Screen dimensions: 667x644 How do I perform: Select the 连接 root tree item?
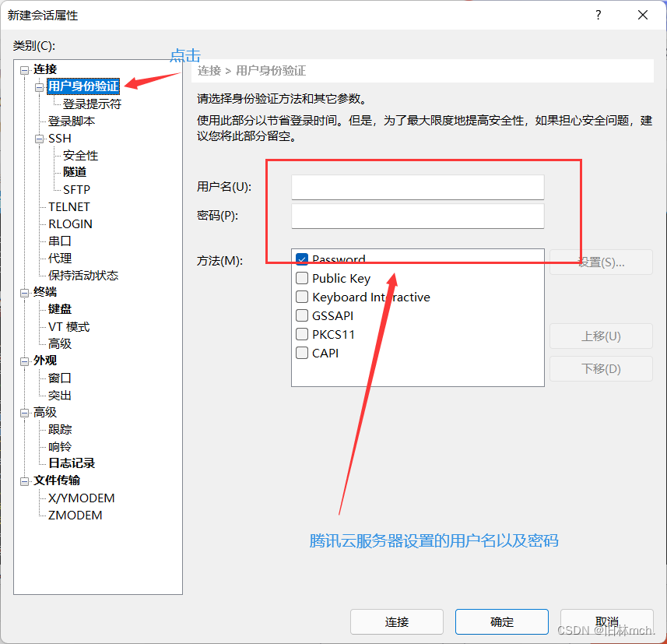[45, 69]
